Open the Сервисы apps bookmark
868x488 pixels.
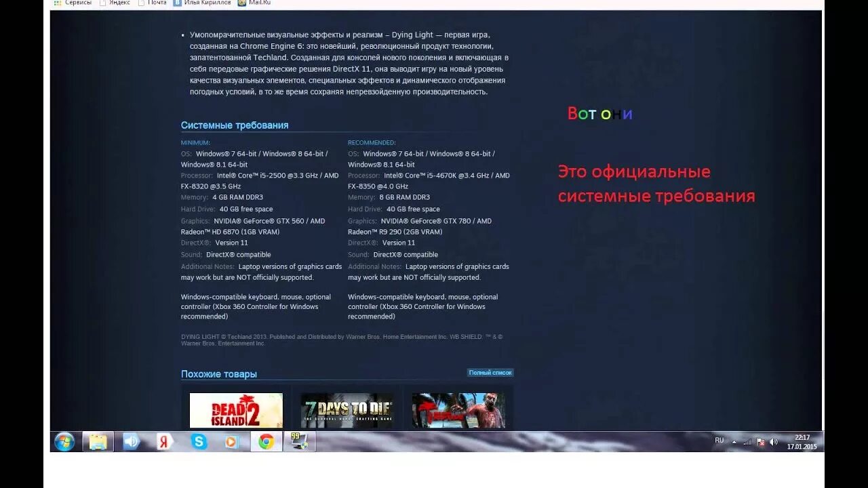pos(73,3)
